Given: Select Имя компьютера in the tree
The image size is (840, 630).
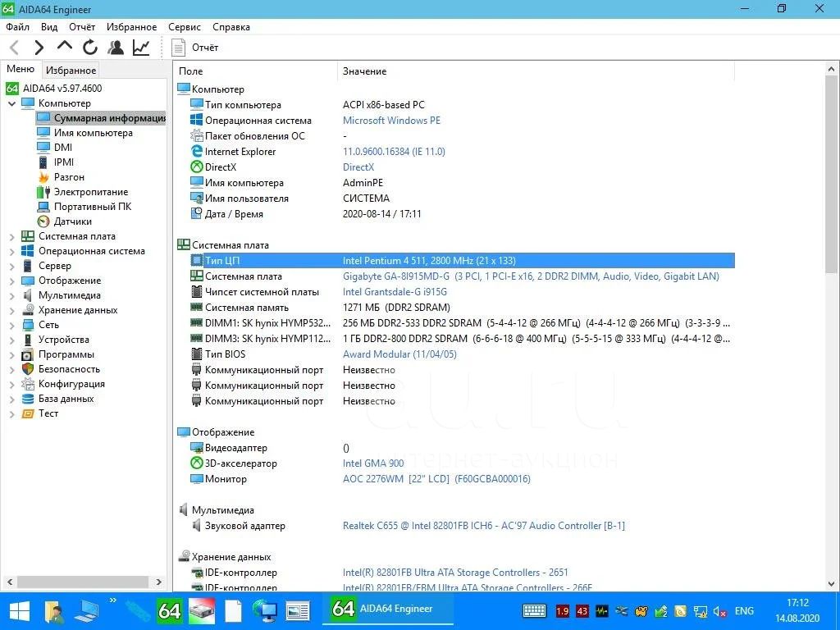Looking at the screenshot, I should (x=93, y=133).
